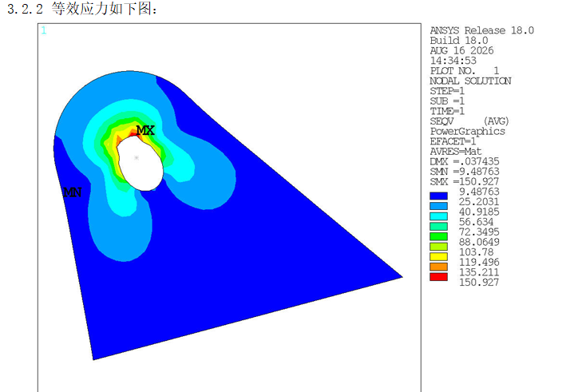Click the 'ANSYS Release 18.0' text

[x=481, y=30]
